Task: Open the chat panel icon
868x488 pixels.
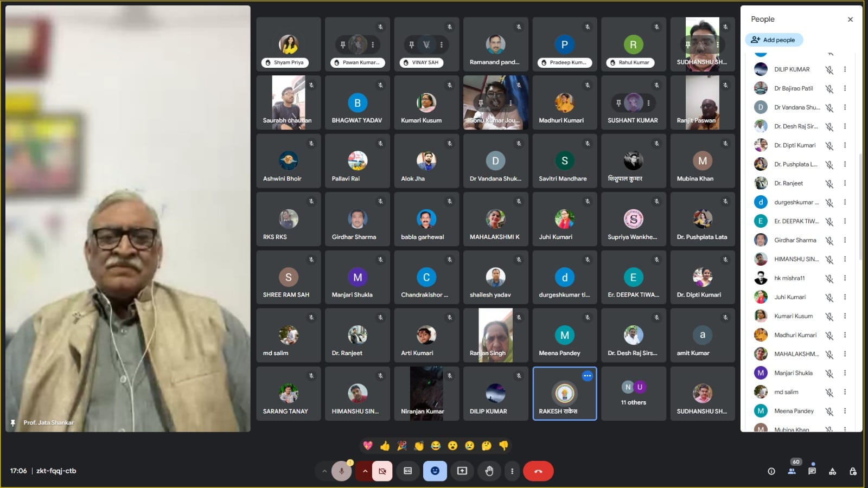Action: (x=812, y=471)
